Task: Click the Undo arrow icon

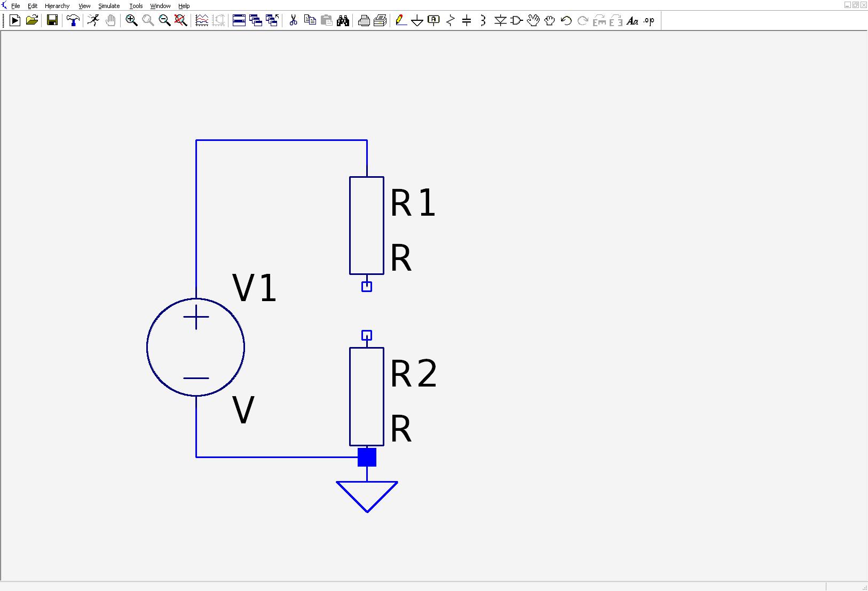Action: (x=566, y=21)
